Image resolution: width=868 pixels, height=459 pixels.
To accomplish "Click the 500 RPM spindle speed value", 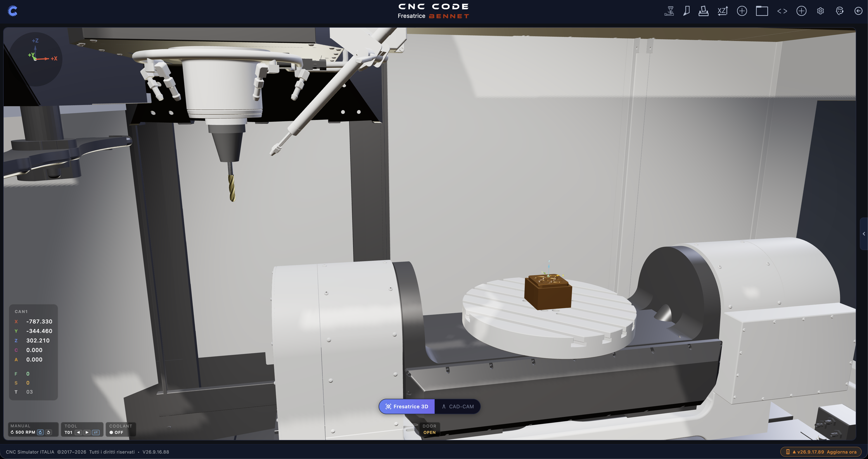I will pyautogui.click(x=25, y=432).
